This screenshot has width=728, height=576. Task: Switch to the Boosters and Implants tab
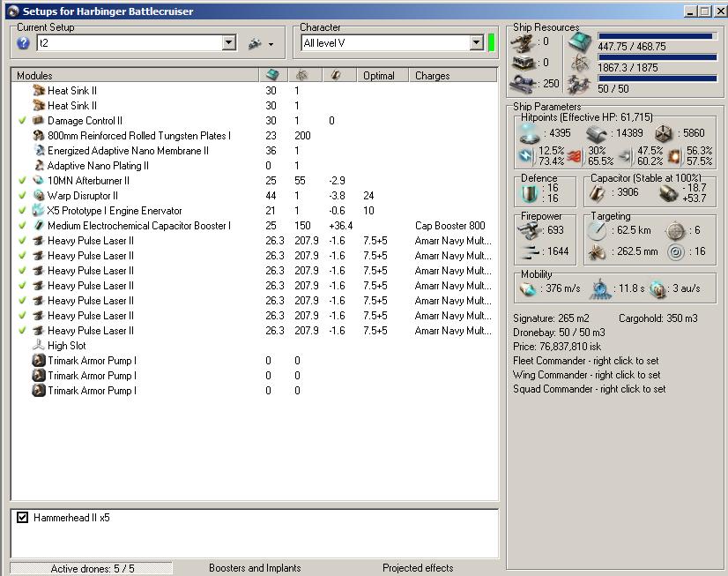pos(255,568)
